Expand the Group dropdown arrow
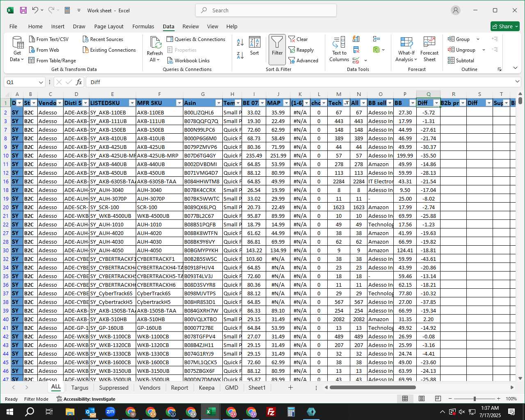This screenshot has height=420, width=525. [x=478, y=39]
